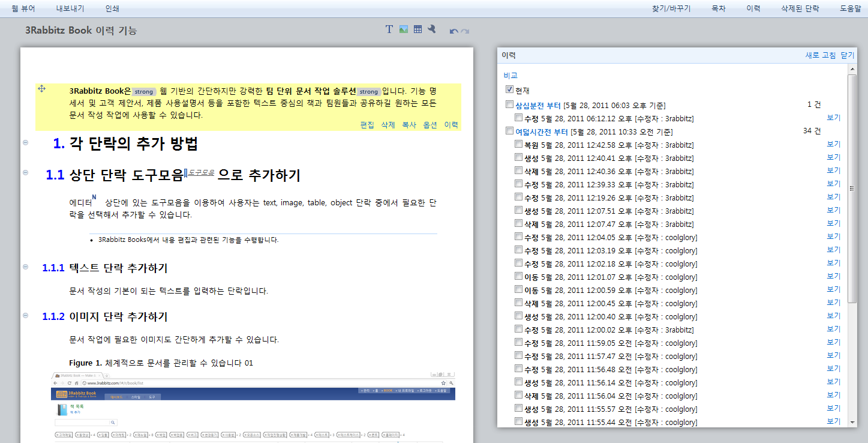Click 보기 for 수정 12:04.05 오후 entry

[834, 237]
